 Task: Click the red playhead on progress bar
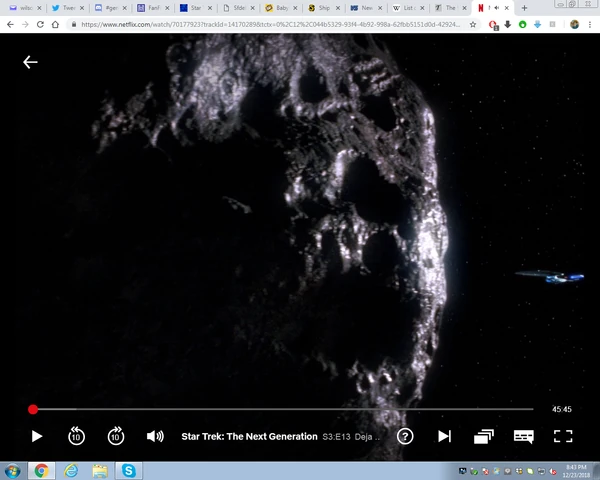(x=33, y=409)
